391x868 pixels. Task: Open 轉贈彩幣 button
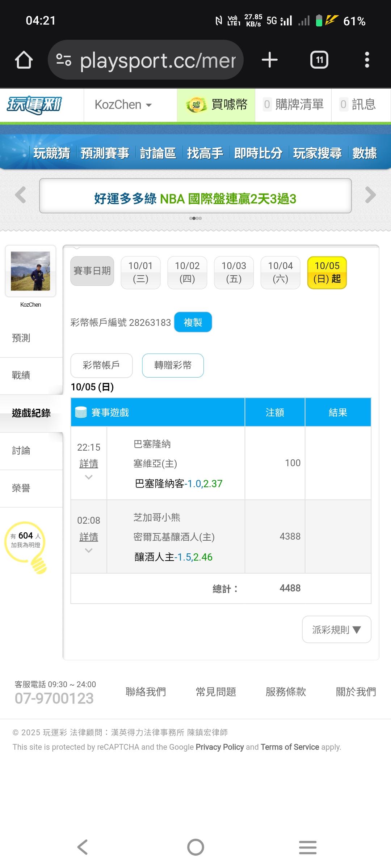tap(173, 365)
